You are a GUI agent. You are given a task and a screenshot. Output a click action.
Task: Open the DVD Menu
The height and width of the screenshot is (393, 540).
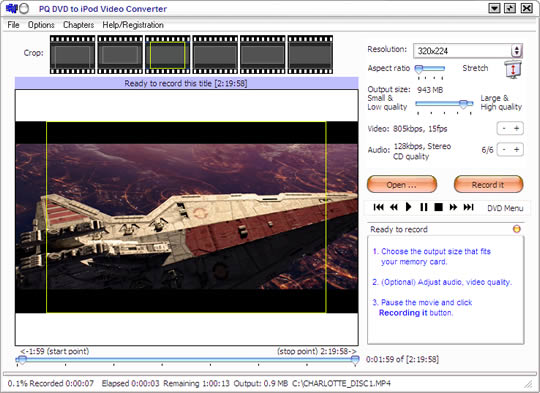[x=505, y=208]
